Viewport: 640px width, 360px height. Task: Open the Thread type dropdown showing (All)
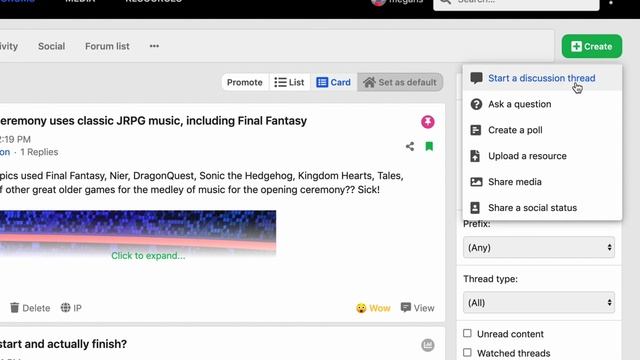coord(539,302)
